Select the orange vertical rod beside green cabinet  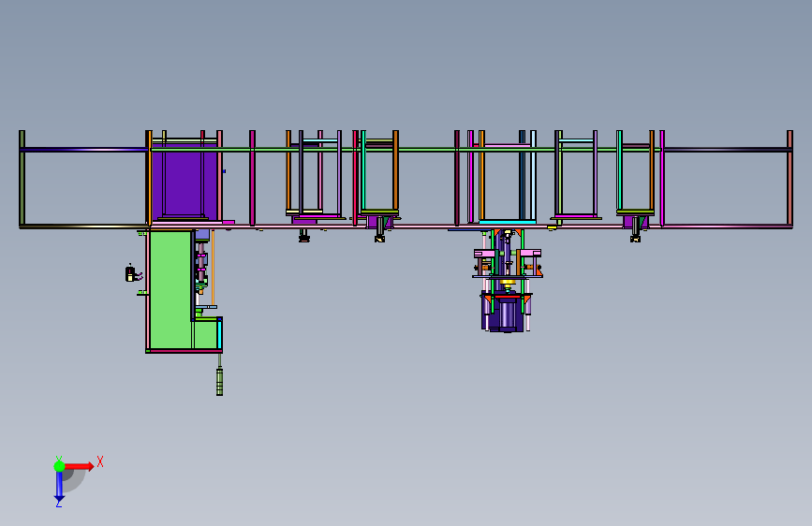[213, 268]
